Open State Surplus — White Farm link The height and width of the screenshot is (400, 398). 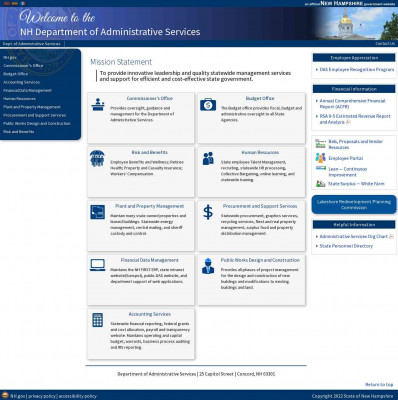click(356, 184)
